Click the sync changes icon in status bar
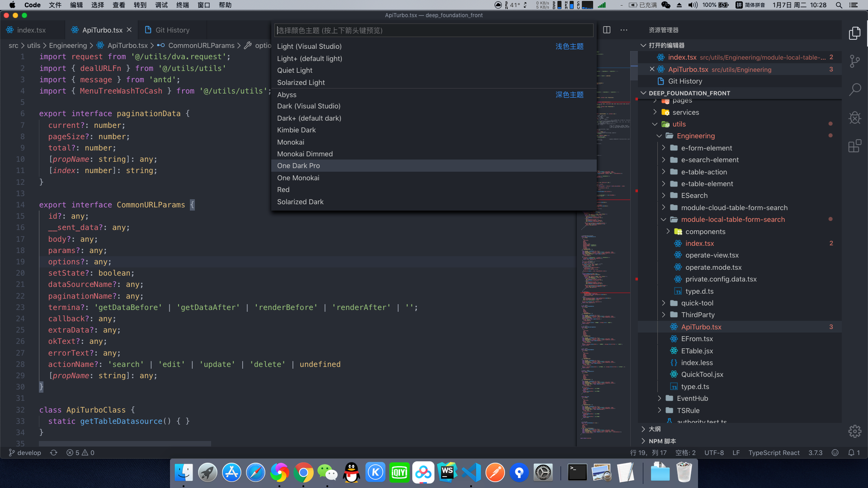This screenshot has height=488, width=868. (54, 452)
